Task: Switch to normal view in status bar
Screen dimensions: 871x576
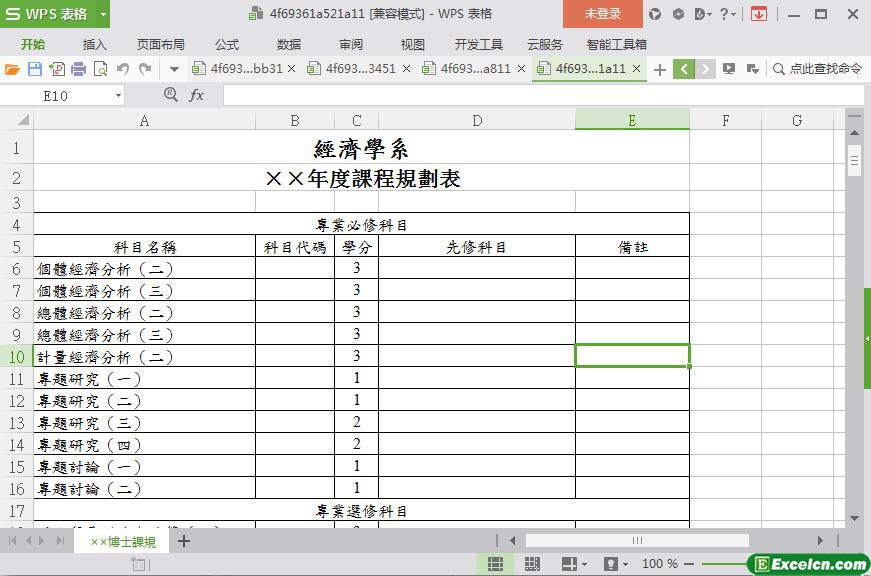Action: tap(495, 564)
